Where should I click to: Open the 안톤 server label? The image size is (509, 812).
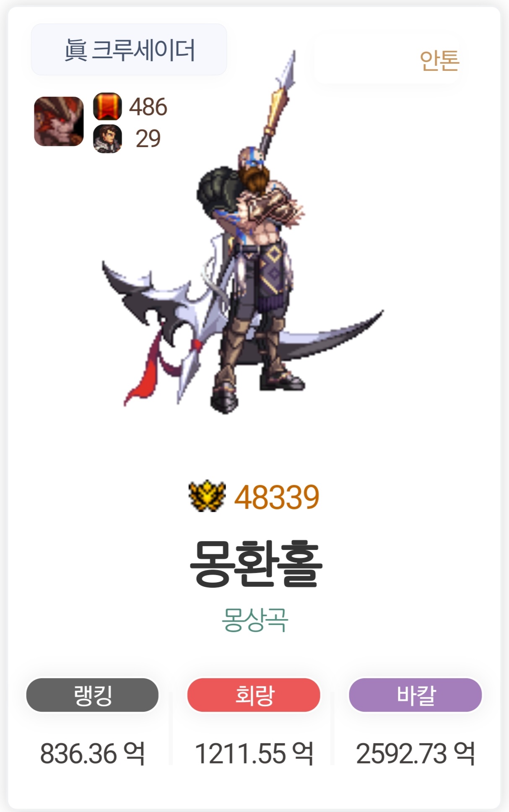point(439,61)
